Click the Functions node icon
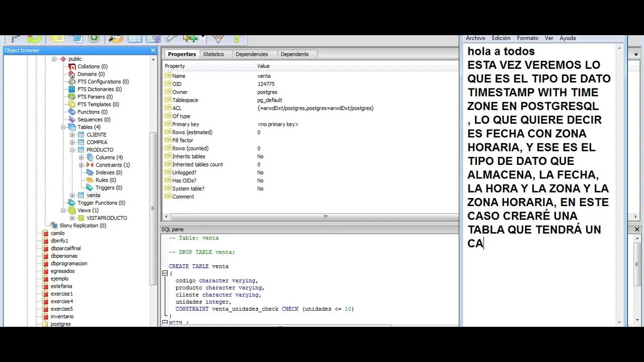Viewport: 644px width, 362px height. 72,112
